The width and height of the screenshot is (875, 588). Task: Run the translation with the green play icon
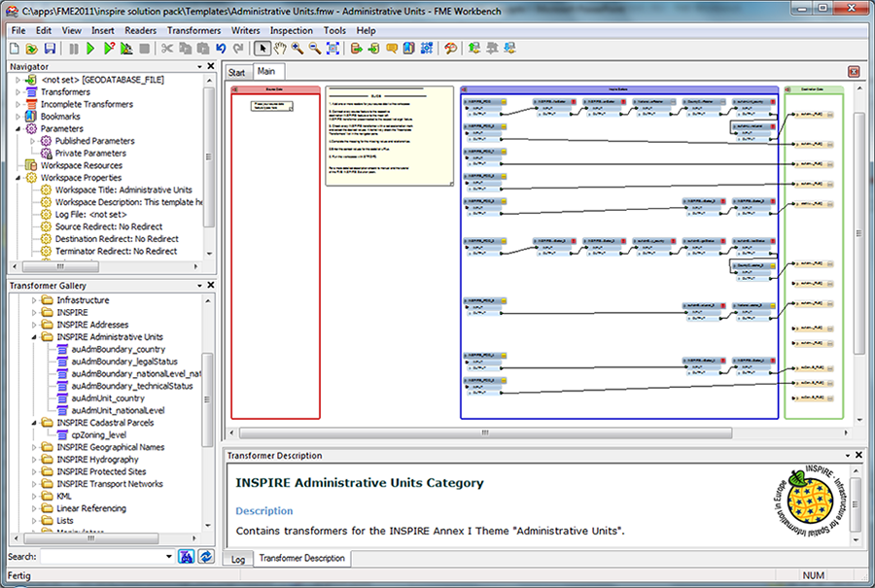coord(90,50)
